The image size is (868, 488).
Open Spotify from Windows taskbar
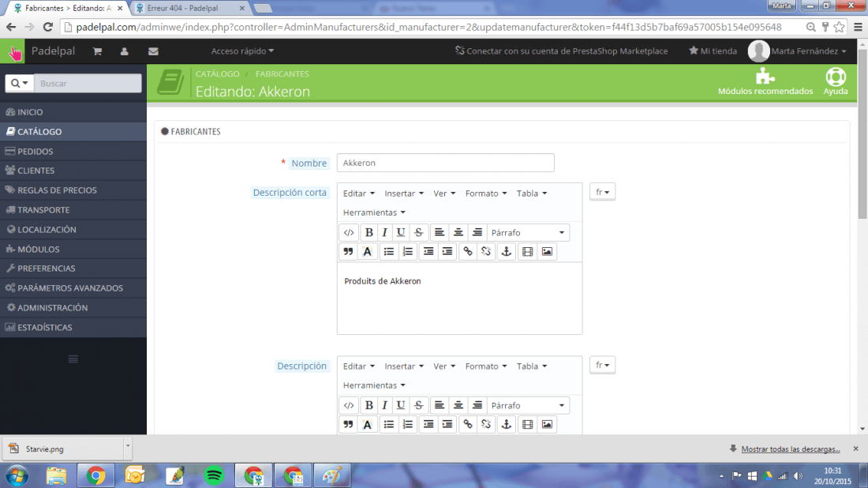tap(214, 476)
